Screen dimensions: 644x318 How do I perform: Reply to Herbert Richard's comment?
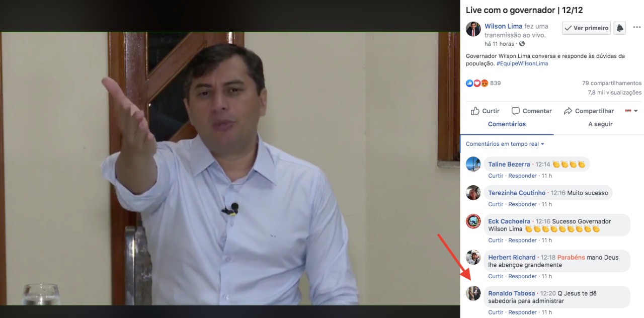[x=522, y=276]
